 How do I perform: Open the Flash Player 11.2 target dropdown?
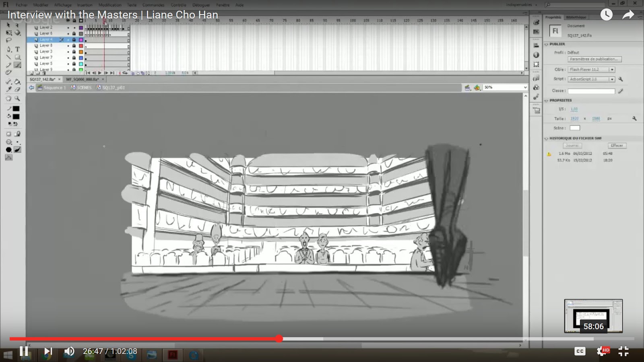[612, 69]
